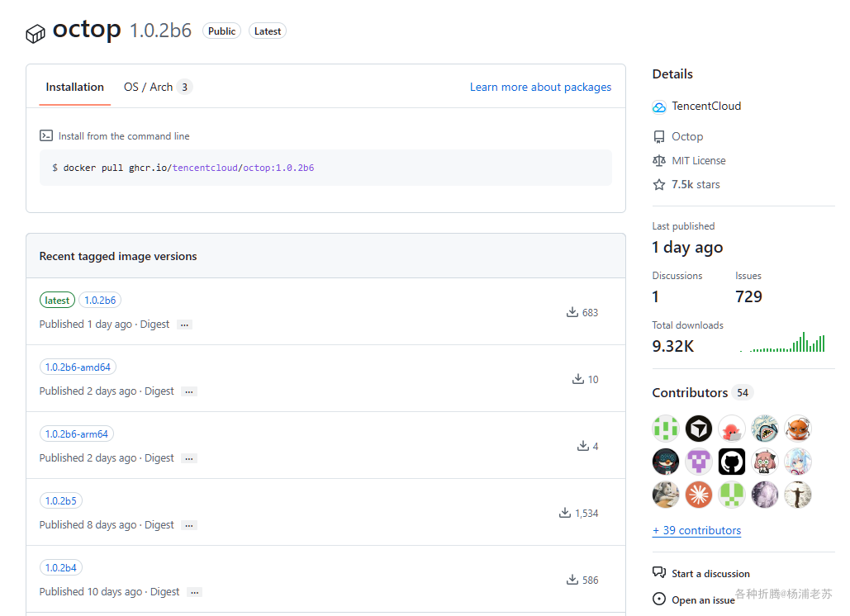
Task: Select the Installation tab
Action: point(75,88)
